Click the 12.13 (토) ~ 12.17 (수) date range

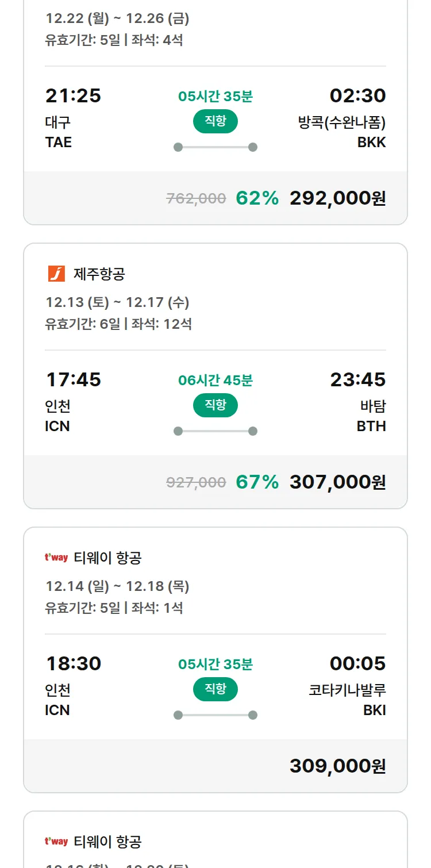pos(117,302)
